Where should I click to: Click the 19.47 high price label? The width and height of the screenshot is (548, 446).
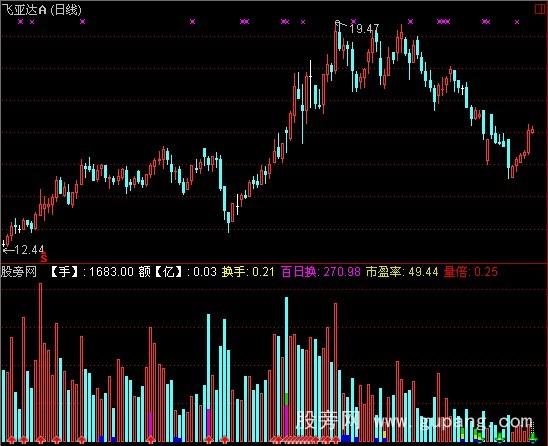[364, 29]
